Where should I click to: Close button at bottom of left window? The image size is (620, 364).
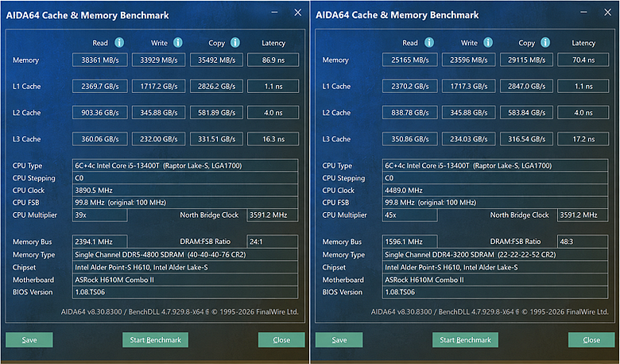[281, 340]
